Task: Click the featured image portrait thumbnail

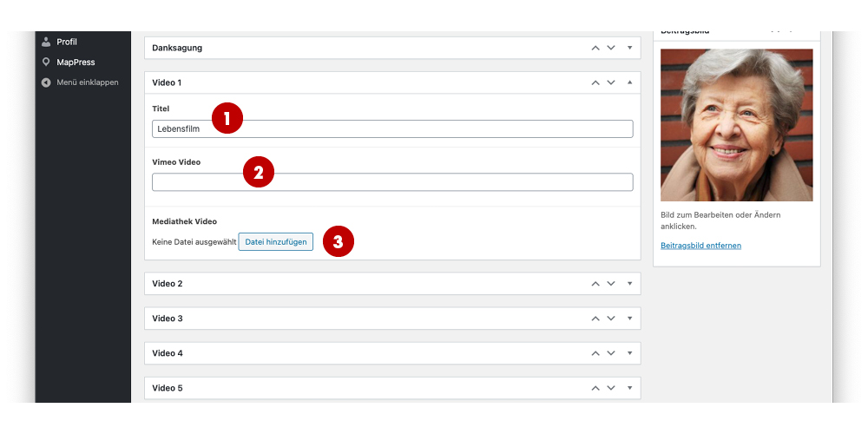Action: (736, 125)
